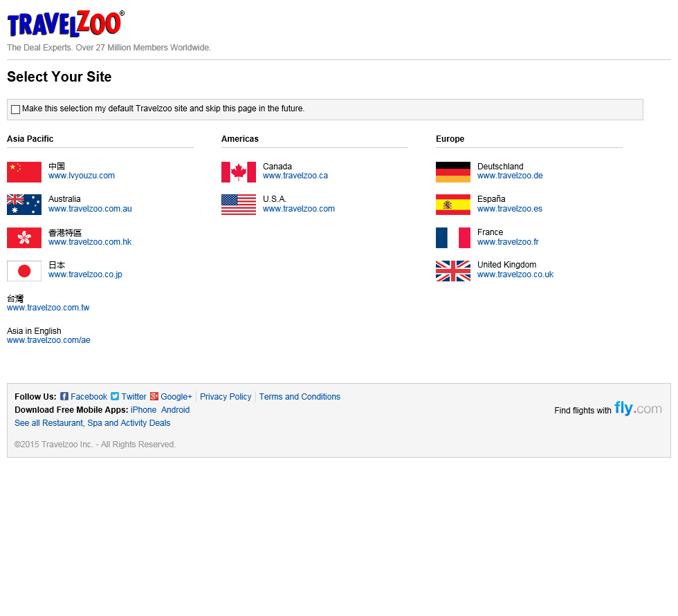Open the www.travelzoo.com.tw link
678x616 pixels.
click(x=48, y=308)
